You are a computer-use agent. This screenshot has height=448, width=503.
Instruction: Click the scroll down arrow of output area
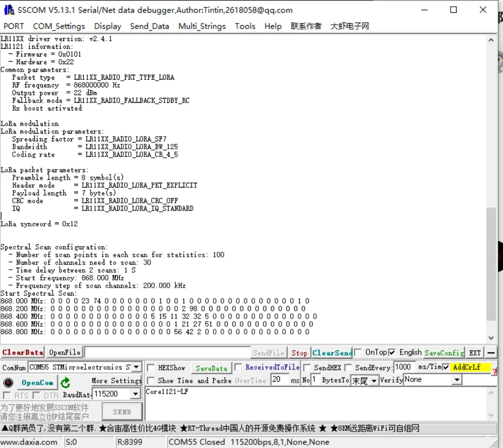pyautogui.click(x=491, y=338)
